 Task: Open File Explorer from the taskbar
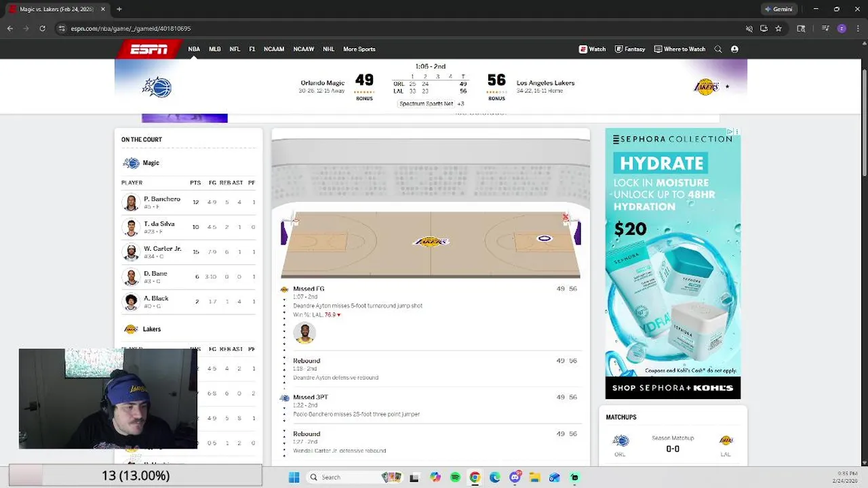click(x=534, y=477)
